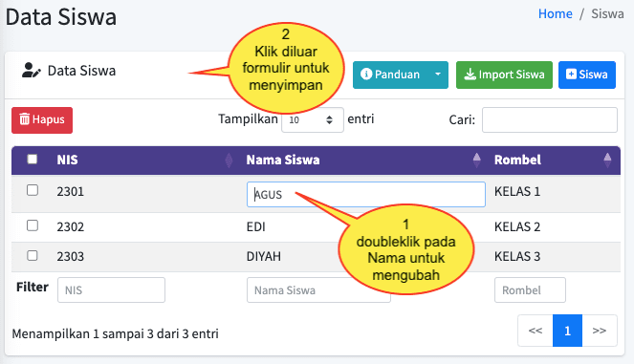Screen dimensions: 634x364
Task: Focus the NIS filter field
Action: [x=111, y=289]
